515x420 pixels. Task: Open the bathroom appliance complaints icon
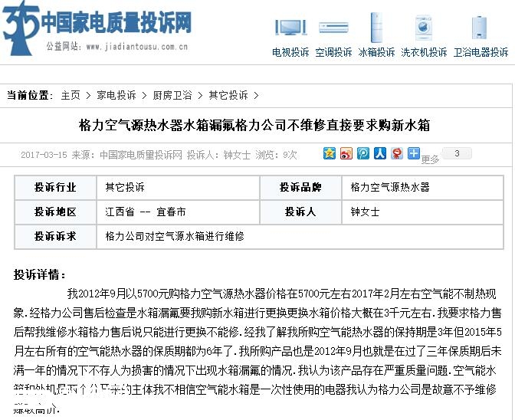click(x=479, y=28)
